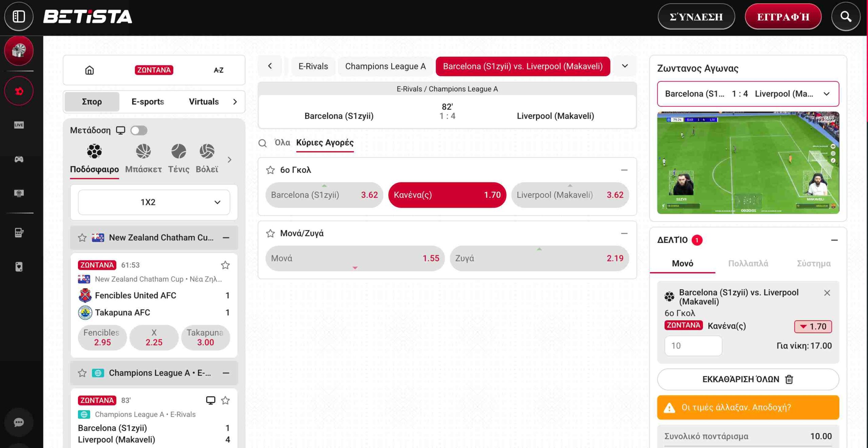Collapse the 6ο Γκολ market
This screenshot has height=448, width=868.
coord(624,170)
